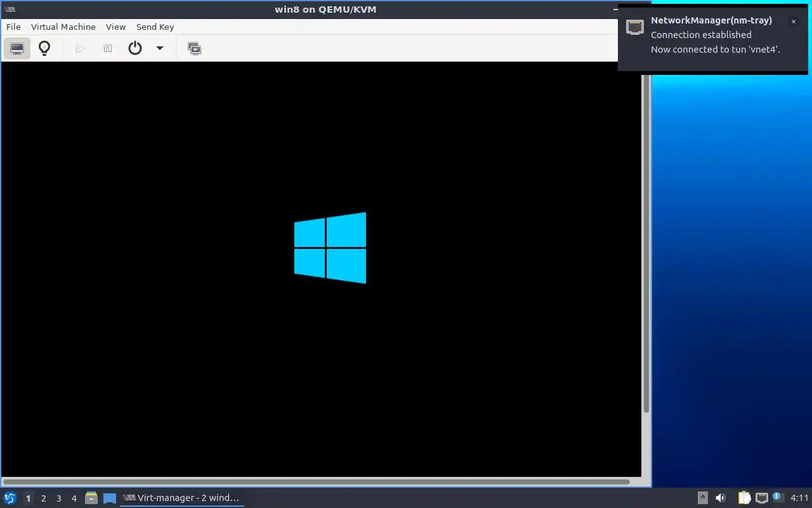Click the virt-manager window title icon
This screenshot has width=812, height=508.
(x=10, y=9)
